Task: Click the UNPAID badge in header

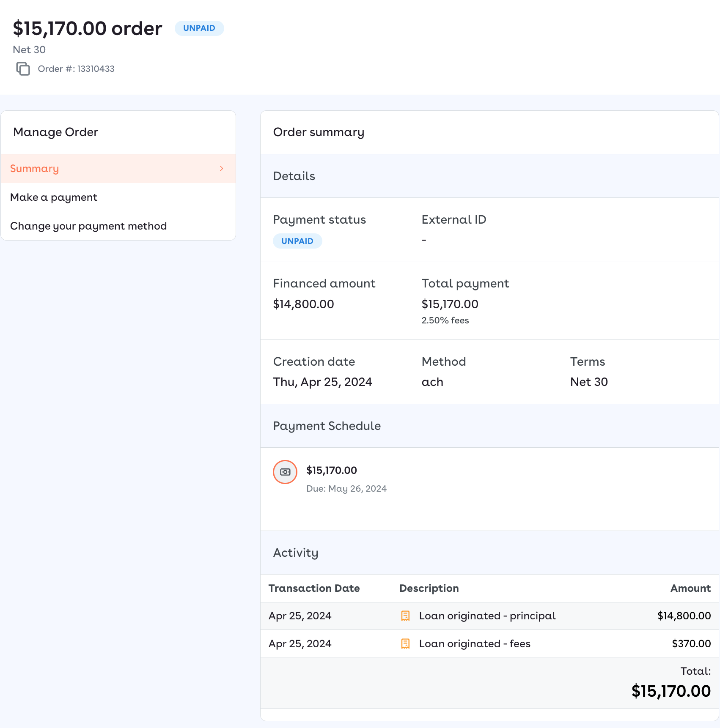Action: 199,28
